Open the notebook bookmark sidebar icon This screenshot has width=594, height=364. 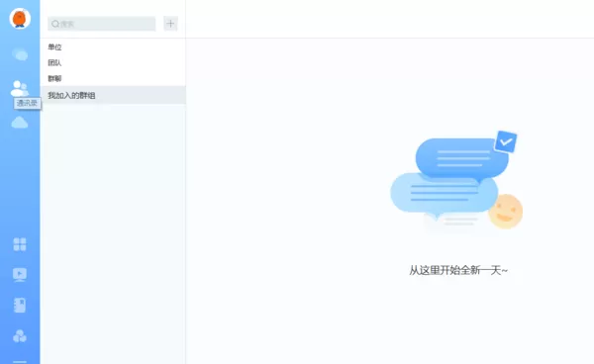tap(20, 305)
